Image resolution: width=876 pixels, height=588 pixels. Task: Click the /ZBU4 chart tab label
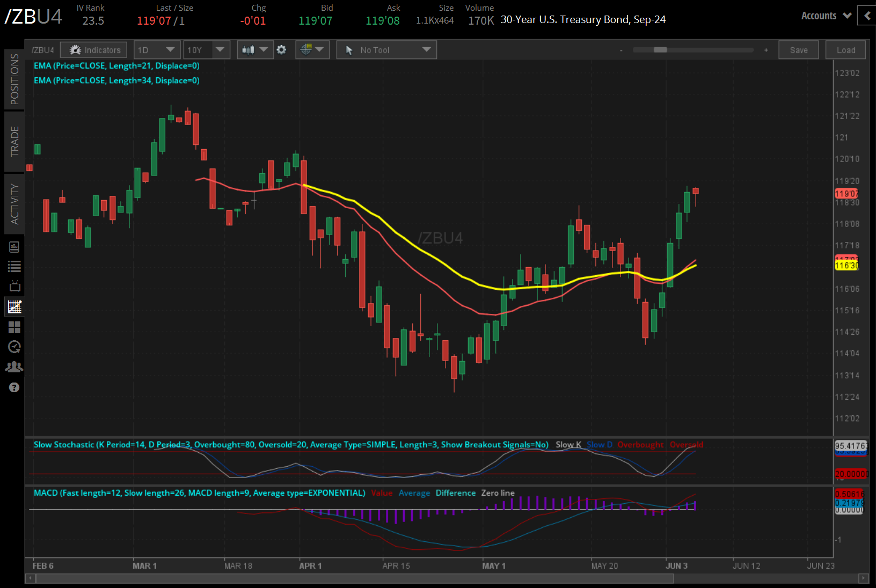coord(43,50)
